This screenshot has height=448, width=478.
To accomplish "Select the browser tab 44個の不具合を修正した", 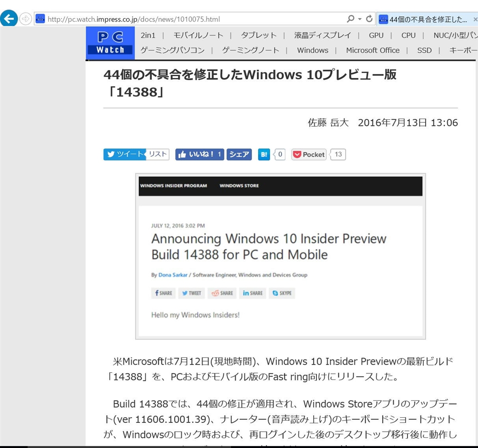I will coord(427,19).
